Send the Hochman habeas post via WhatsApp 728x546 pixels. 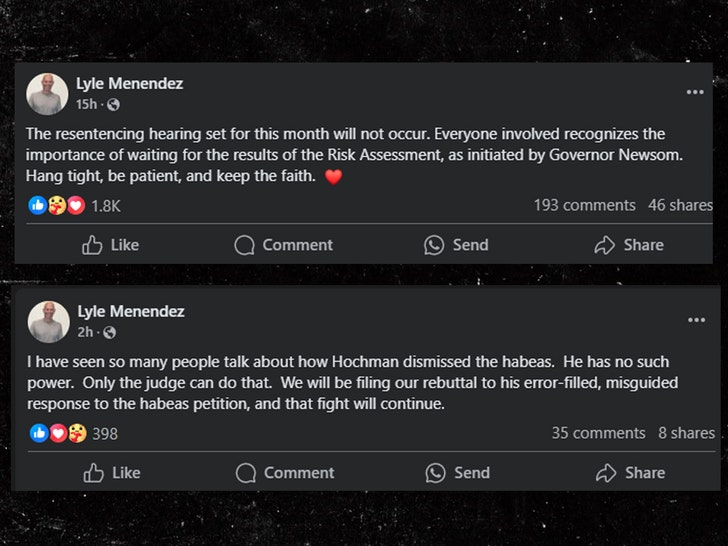pyautogui.click(x=457, y=473)
